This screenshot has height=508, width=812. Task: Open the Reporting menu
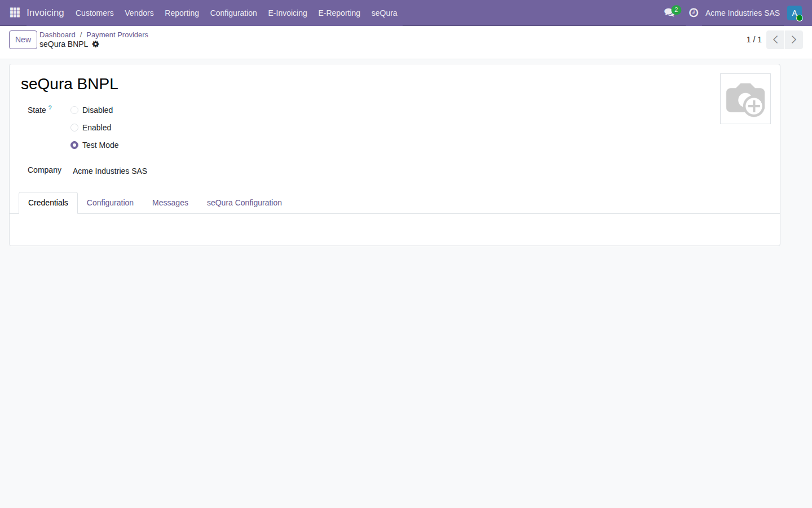[182, 13]
